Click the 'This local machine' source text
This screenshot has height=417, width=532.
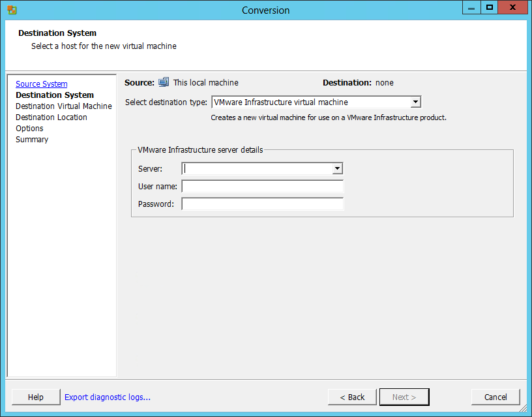click(205, 82)
